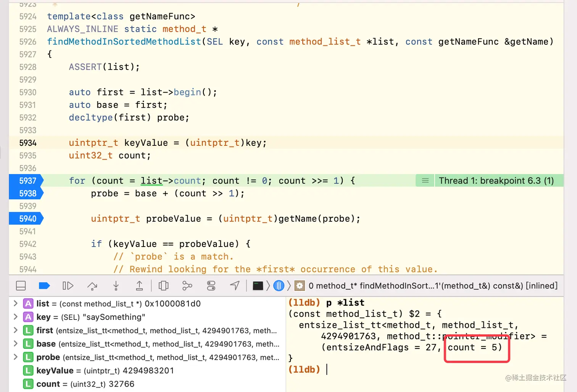The image size is (577, 392).
Task: Click the A argument icon beside 'key'
Action: tap(28, 317)
